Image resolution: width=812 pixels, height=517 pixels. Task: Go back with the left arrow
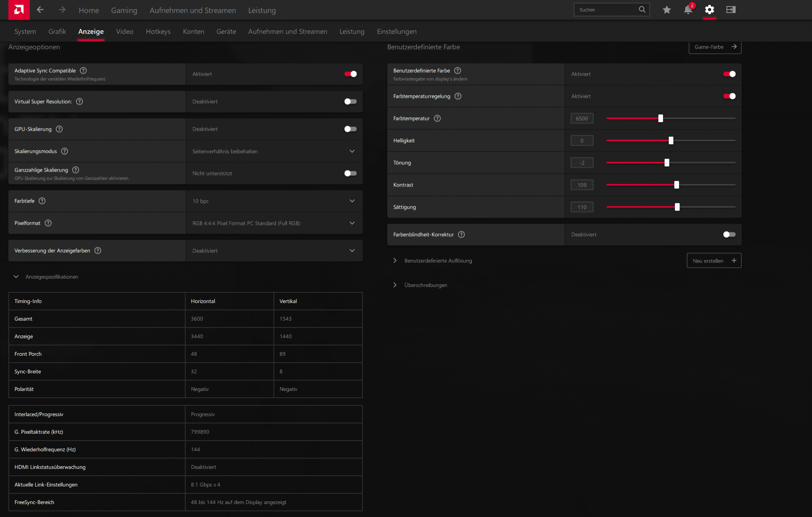coord(40,10)
